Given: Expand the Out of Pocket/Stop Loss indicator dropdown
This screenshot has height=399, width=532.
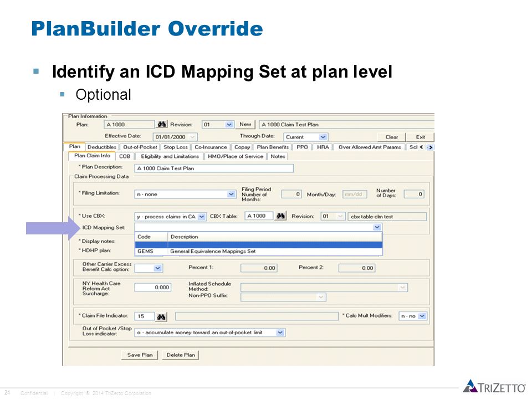Looking at the screenshot, I should pyautogui.click(x=280, y=332).
